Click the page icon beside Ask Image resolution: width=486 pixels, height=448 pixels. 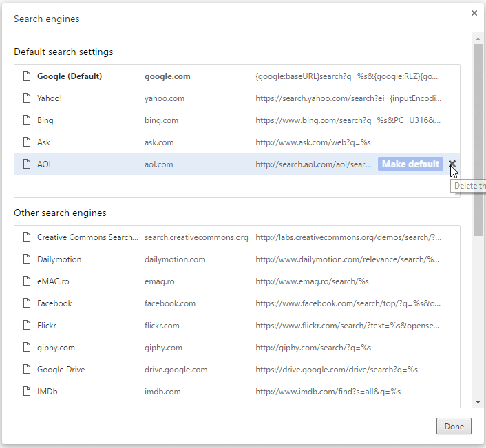coord(27,142)
